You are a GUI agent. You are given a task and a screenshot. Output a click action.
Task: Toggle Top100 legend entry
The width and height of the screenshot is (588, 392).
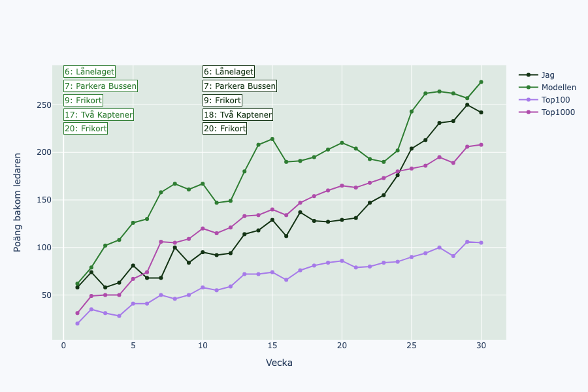coord(555,100)
